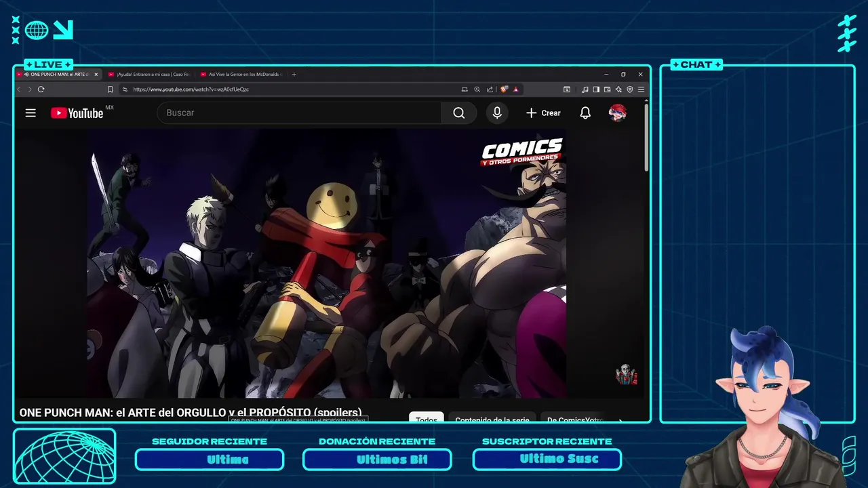This screenshot has height=488, width=868.
Task: Click the media music note toolbar icon
Action: [585, 89]
